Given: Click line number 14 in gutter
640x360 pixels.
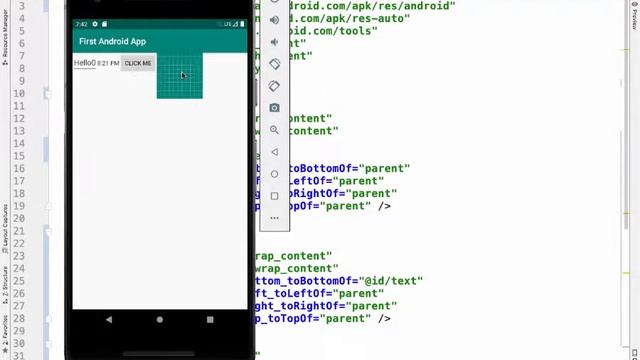Looking at the screenshot, I should tap(19, 144).
